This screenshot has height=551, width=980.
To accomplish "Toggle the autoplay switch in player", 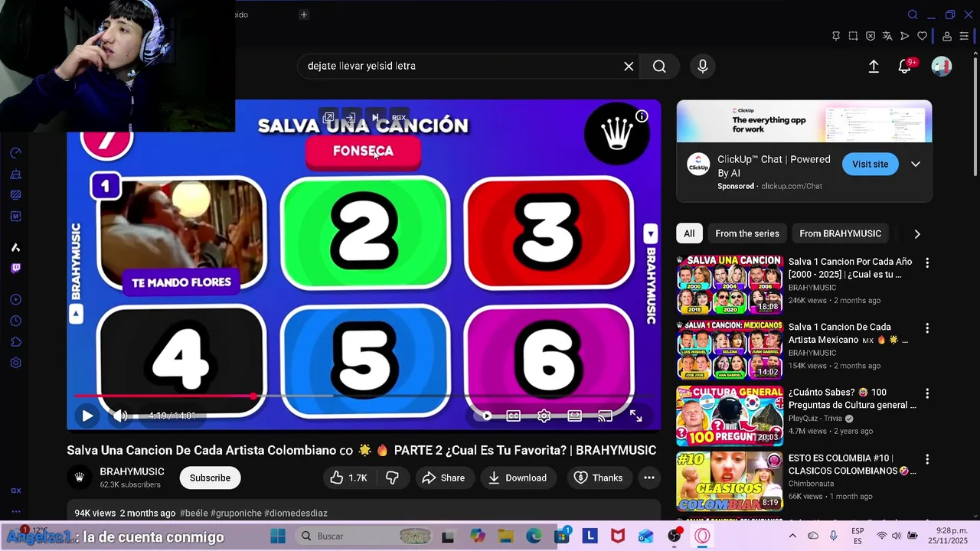I will [484, 416].
